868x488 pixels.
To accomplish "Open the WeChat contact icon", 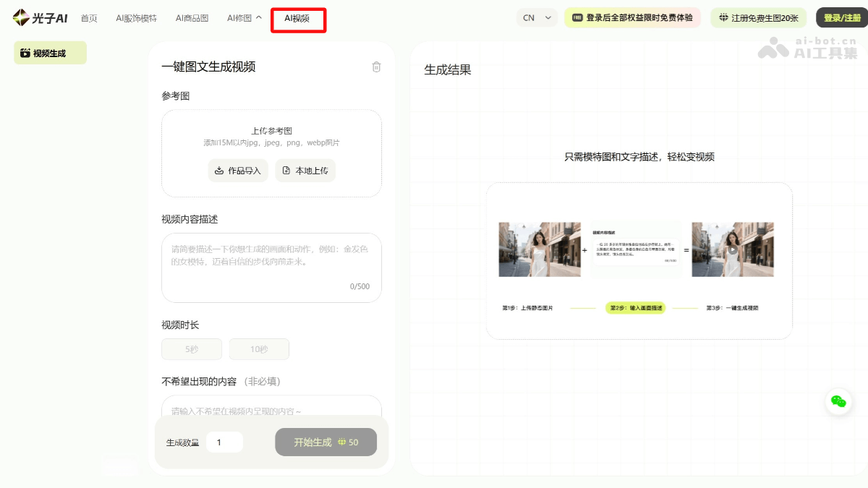I will pyautogui.click(x=838, y=401).
